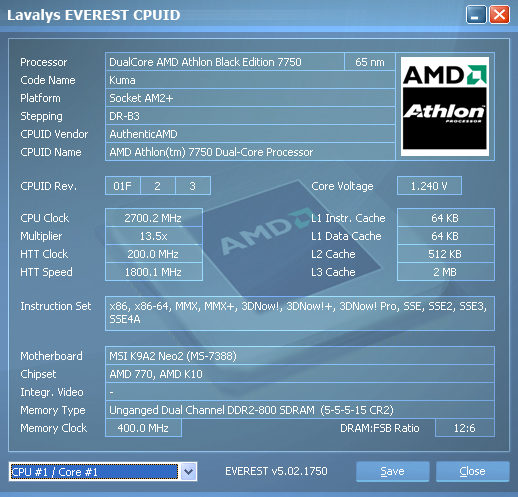Click the AMD Athlon processor logo
Viewport: 518px width, 497px height.
[x=445, y=106]
